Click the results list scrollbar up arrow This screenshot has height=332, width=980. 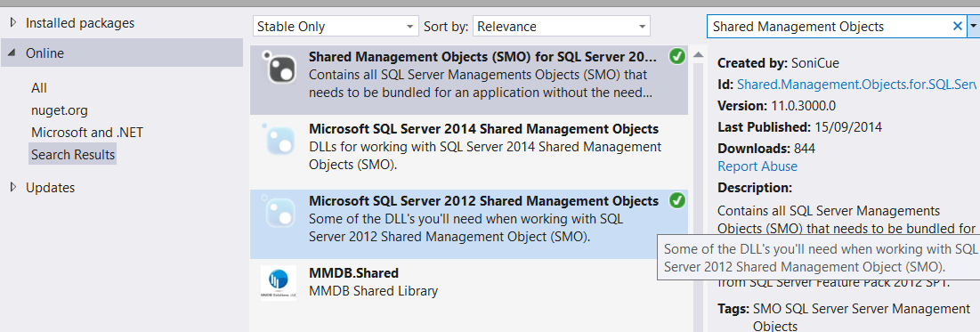698,54
